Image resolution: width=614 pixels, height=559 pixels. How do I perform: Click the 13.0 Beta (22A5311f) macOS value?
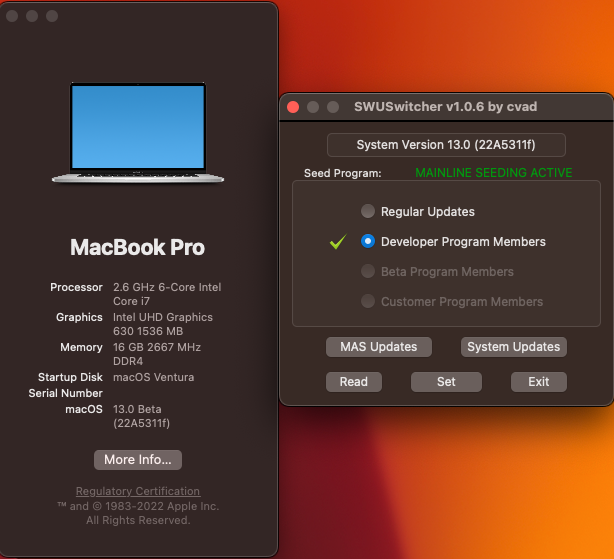click(x=141, y=416)
